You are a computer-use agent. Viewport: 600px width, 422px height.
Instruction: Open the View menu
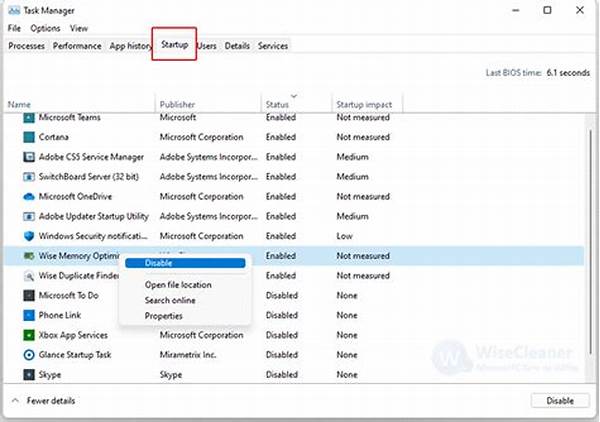pyautogui.click(x=79, y=28)
